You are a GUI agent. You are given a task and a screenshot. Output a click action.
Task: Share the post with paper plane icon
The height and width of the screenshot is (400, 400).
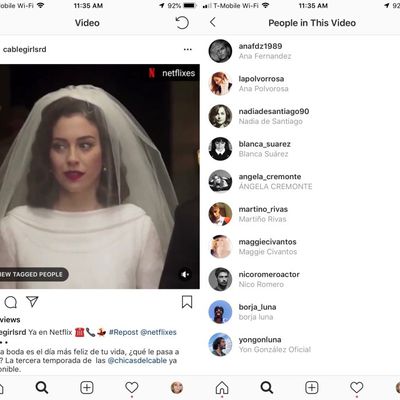pos(32,301)
